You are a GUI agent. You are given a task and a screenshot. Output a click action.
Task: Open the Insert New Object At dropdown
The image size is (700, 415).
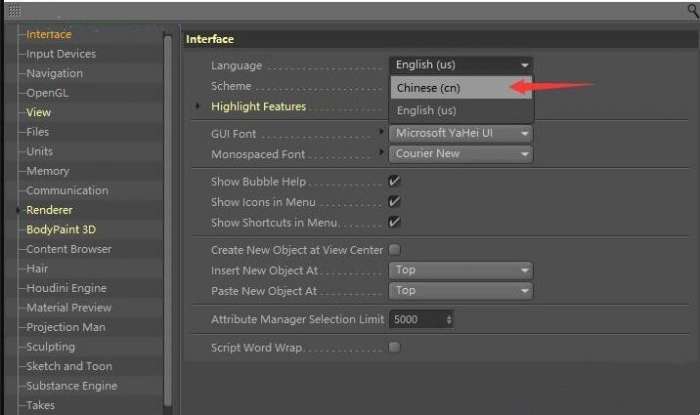coord(461,270)
